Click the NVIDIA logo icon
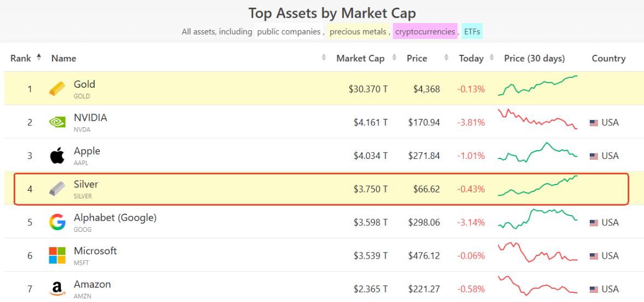This screenshot has width=644, height=302. pyautogui.click(x=57, y=122)
